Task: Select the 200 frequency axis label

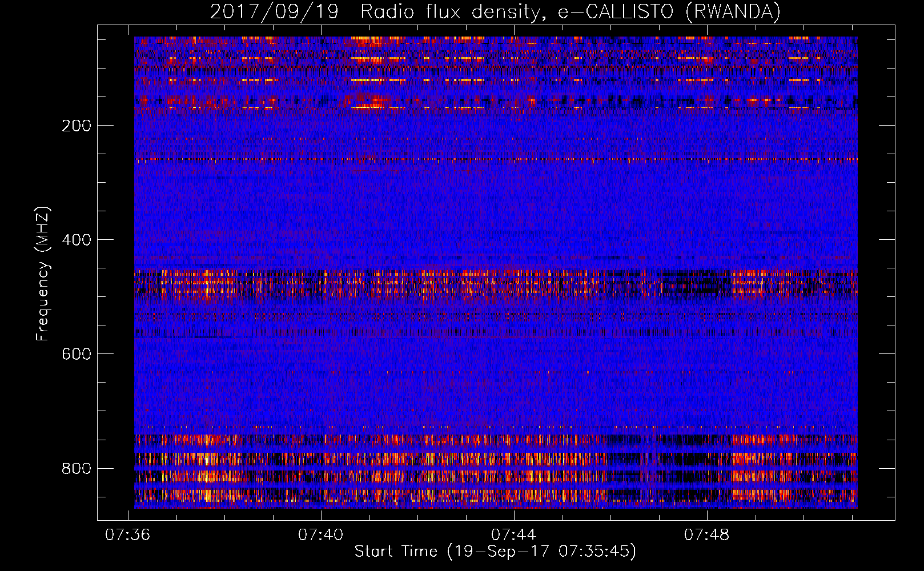Action: point(77,126)
